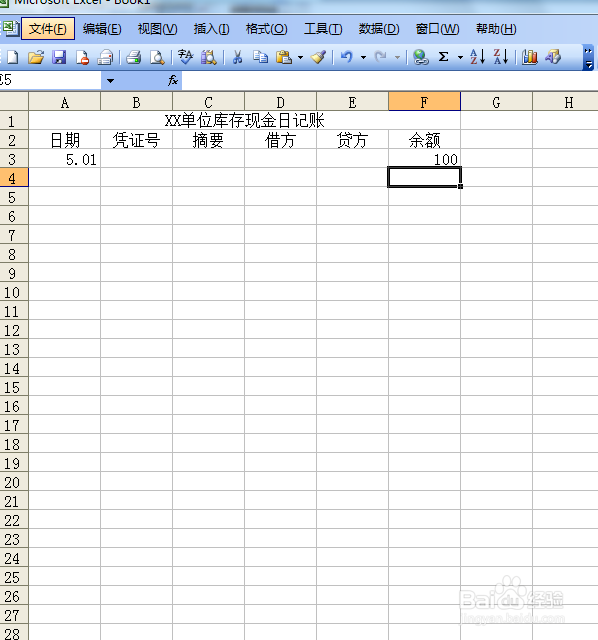The image size is (598, 640).
Task: Undo the last action
Action: 347,57
